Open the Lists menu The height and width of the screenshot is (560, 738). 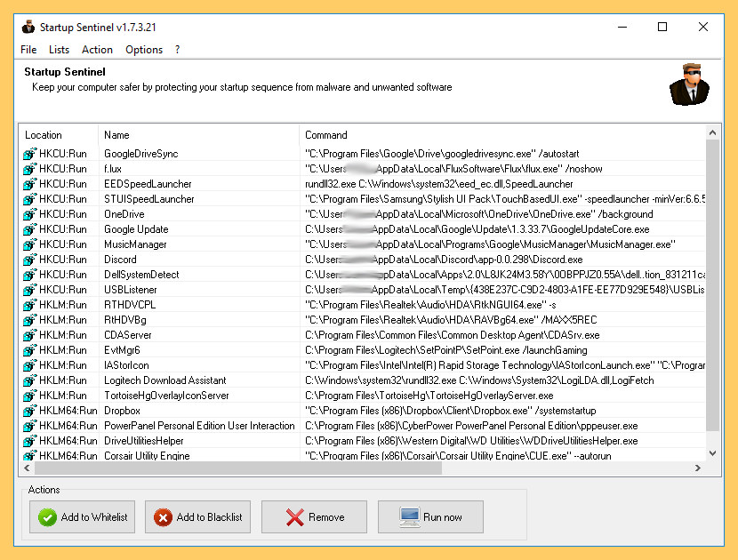pos(59,50)
